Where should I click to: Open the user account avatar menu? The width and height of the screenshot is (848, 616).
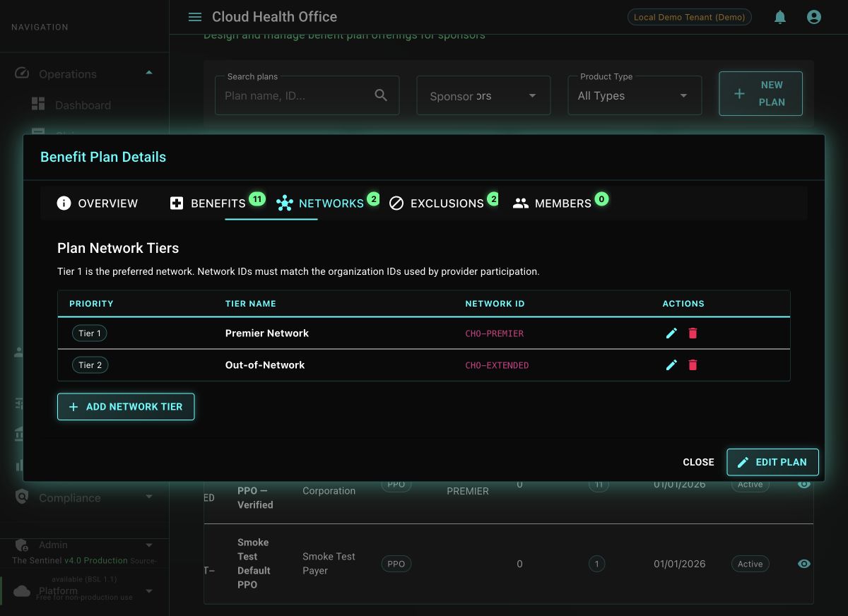(x=814, y=17)
